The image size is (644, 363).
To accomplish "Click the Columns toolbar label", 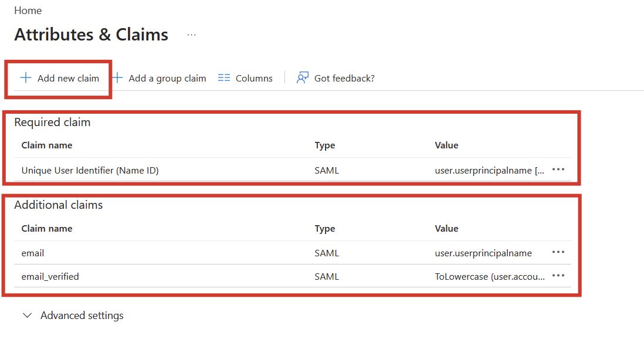I will pos(254,78).
